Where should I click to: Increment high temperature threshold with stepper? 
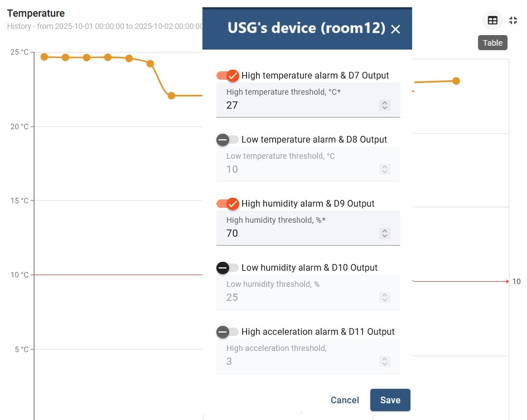click(x=384, y=102)
